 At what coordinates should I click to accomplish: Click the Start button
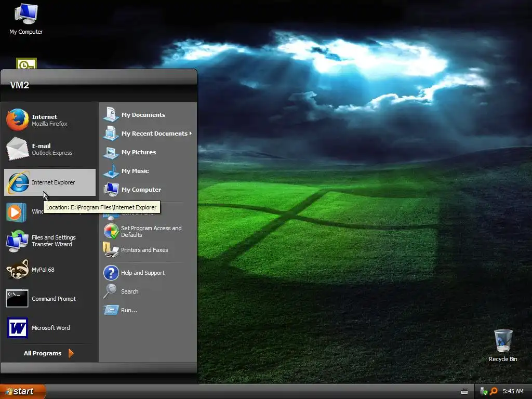(23, 392)
